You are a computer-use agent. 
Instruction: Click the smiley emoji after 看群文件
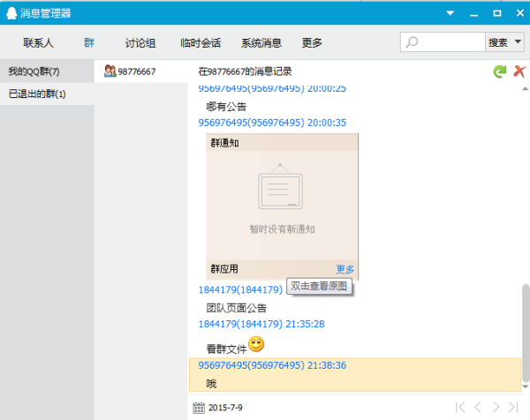(x=256, y=344)
